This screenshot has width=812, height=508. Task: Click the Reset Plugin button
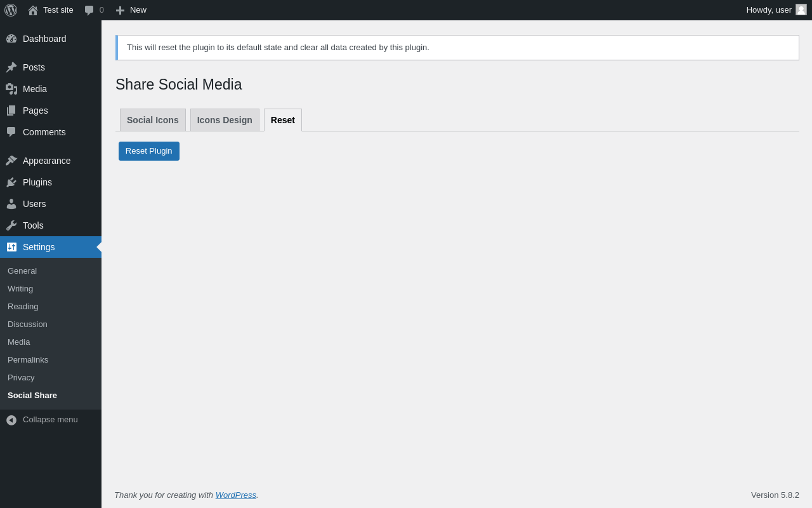(149, 151)
